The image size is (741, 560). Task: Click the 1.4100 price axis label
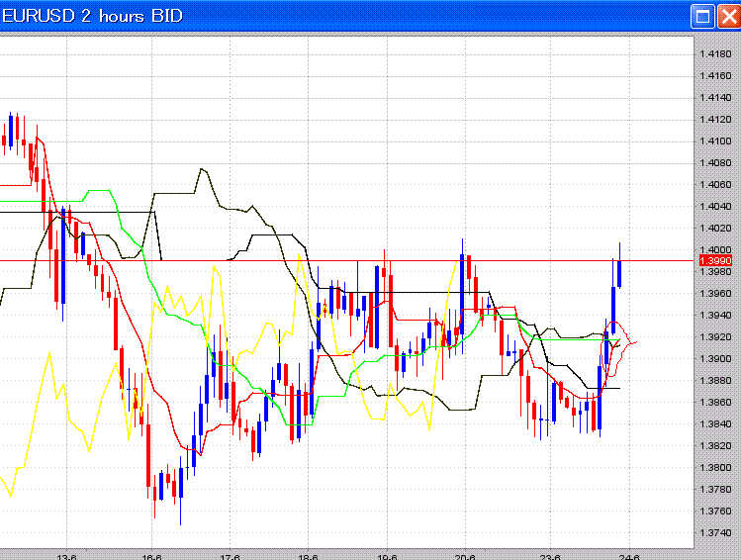click(714, 140)
